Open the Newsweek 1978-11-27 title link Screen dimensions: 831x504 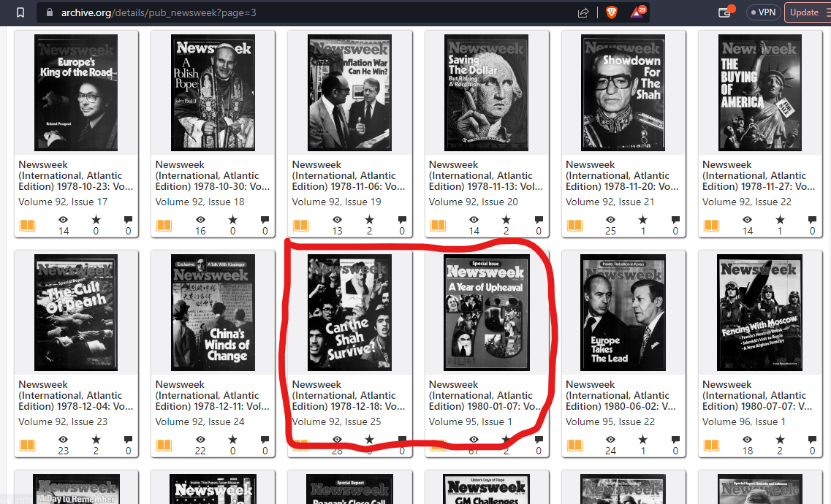point(759,175)
